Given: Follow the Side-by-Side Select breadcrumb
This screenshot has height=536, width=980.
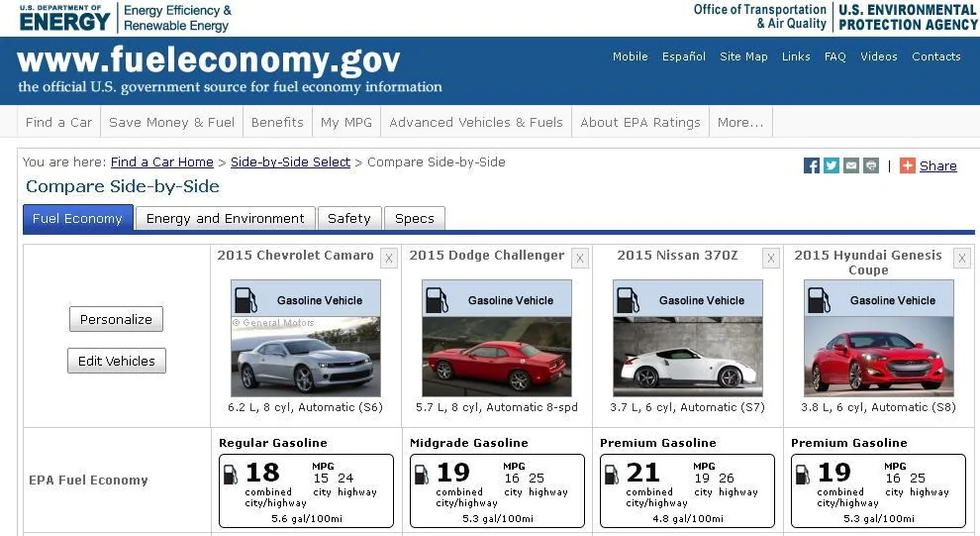Looking at the screenshot, I should 291,161.
